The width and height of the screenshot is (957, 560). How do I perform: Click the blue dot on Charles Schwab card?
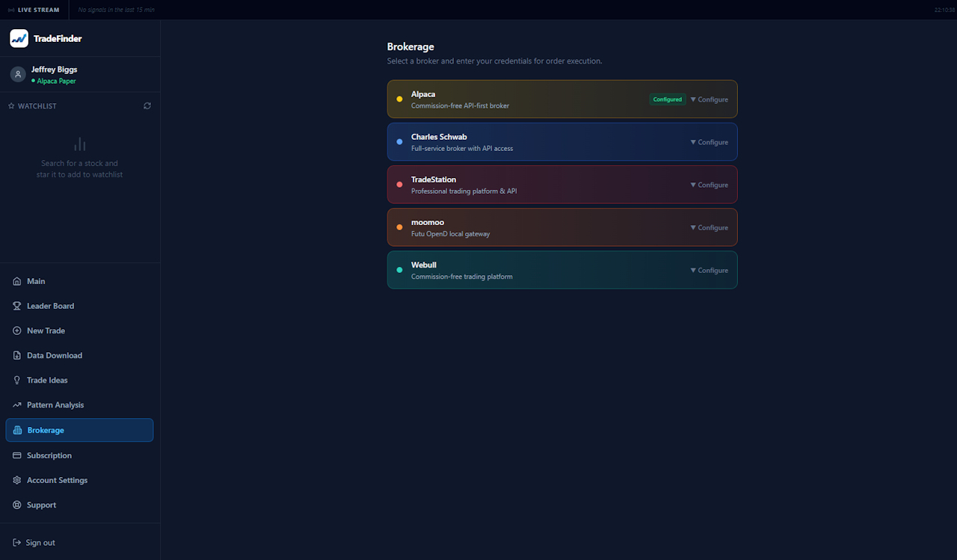click(x=399, y=141)
